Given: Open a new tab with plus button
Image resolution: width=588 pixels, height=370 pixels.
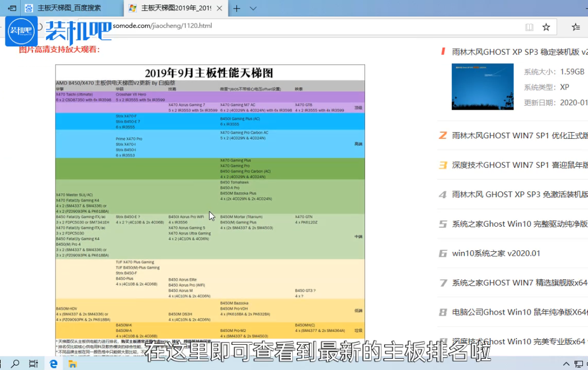Looking at the screenshot, I should (237, 8).
